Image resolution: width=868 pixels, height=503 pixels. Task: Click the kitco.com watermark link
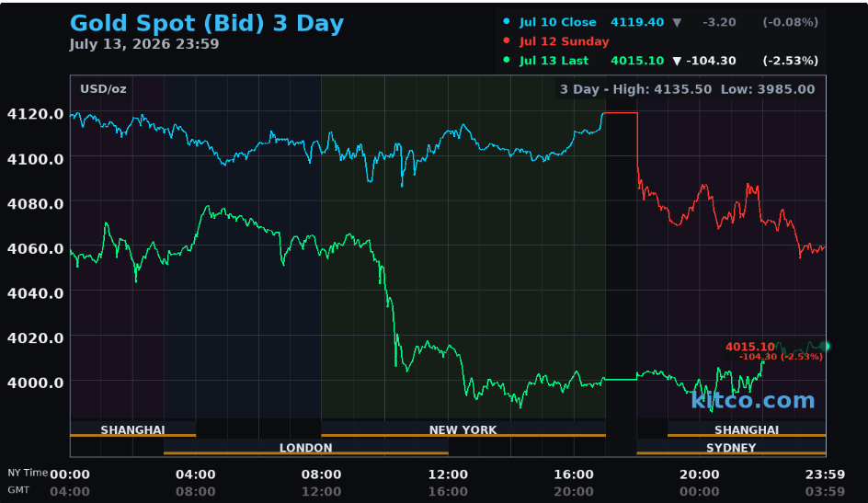pos(753,399)
